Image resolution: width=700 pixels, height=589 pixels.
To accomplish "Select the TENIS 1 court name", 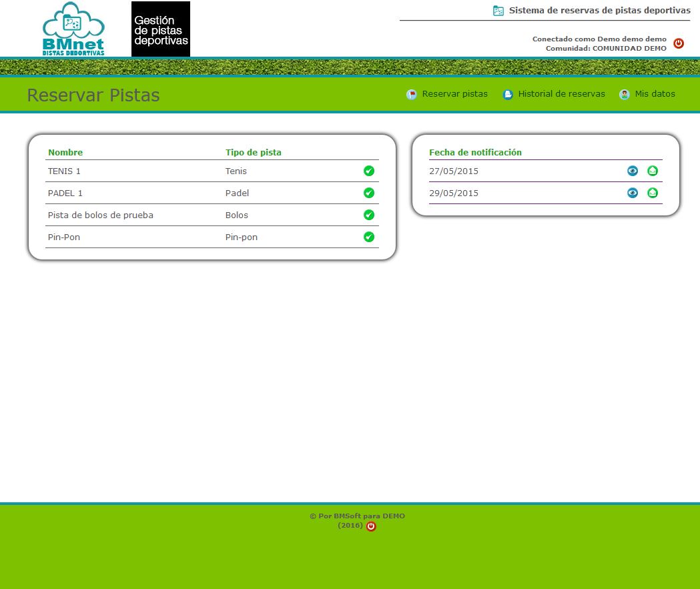I will tap(64, 171).
